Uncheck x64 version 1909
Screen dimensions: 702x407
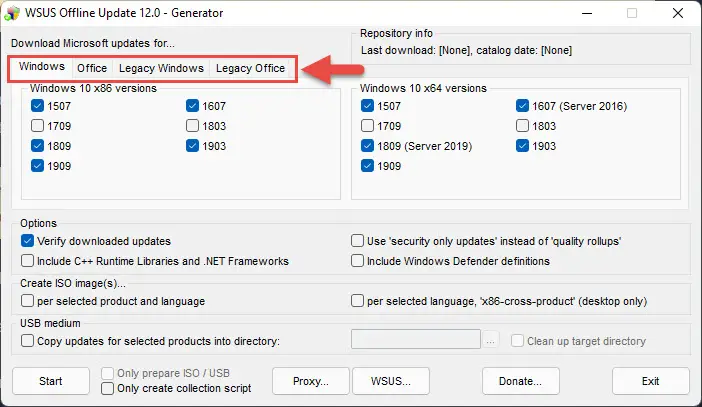367,166
